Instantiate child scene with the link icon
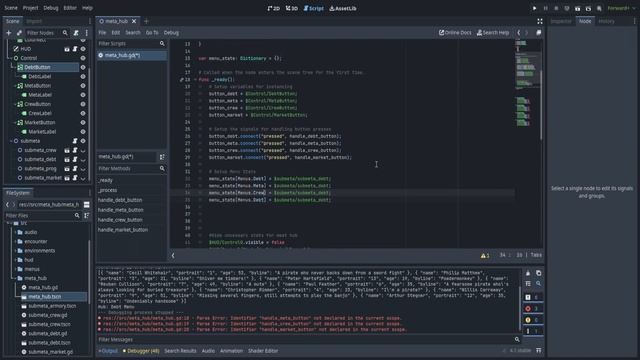This screenshot has height=360, width=640. [x=19, y=33]
